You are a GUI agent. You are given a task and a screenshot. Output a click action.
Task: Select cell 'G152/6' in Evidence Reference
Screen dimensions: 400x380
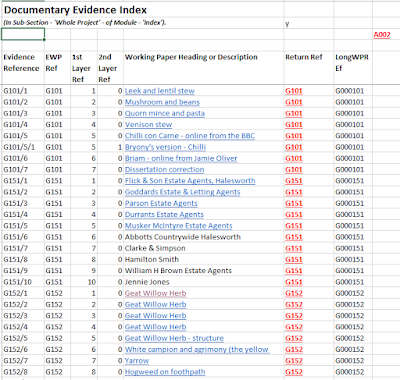pyautogui.click(x=23, y=350)
